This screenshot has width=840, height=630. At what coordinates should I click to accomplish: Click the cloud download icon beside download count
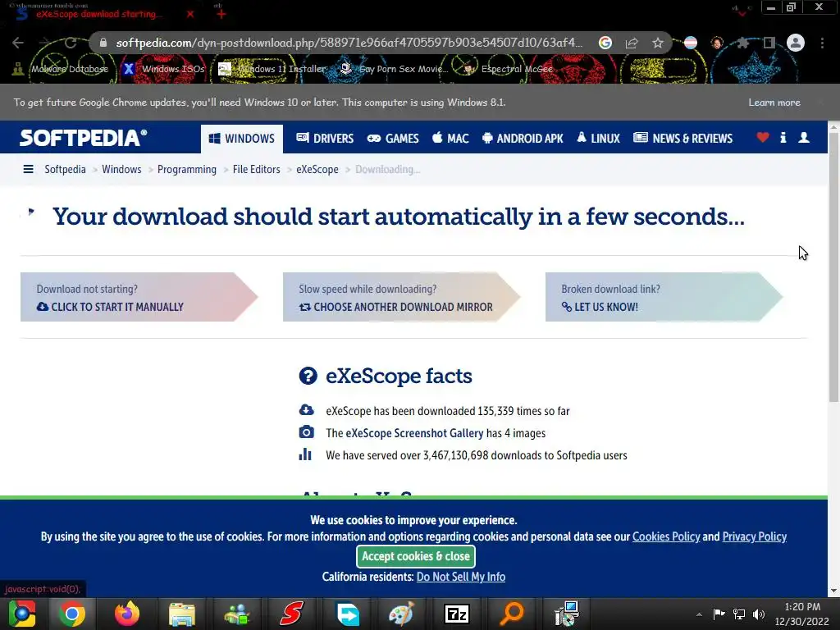[x=307, y=410]
